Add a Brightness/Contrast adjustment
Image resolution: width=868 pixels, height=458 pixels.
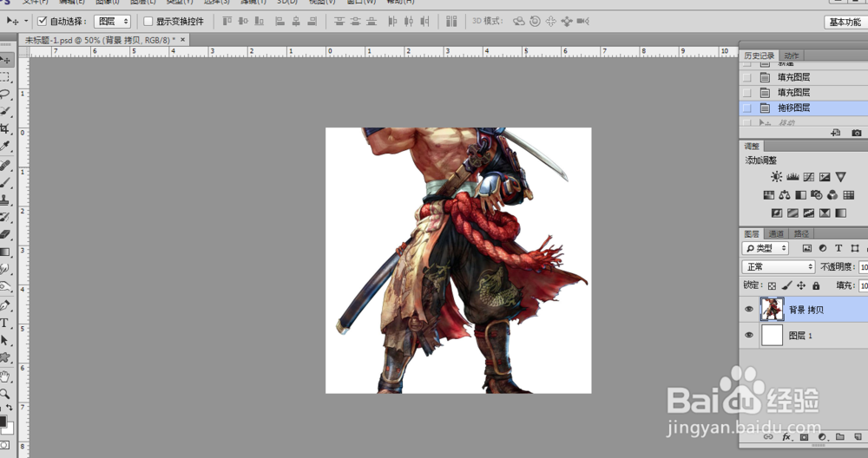click(x=777, y=177)
